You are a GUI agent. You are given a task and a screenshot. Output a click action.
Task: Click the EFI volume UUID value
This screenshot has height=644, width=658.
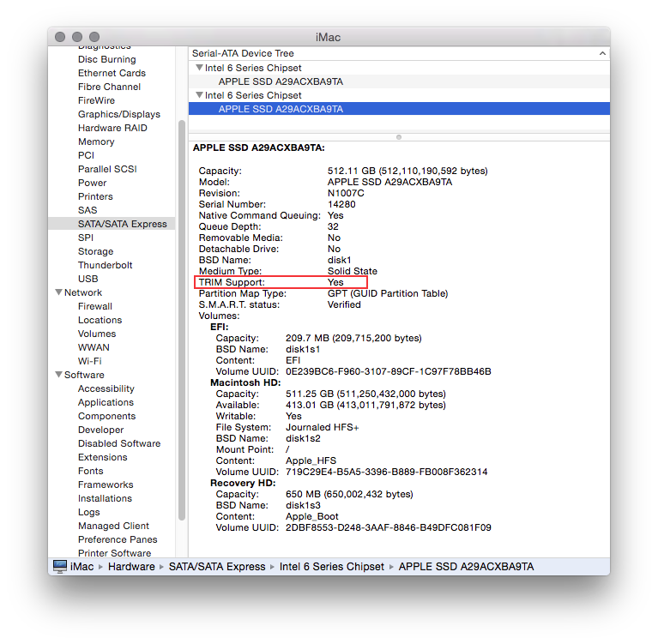pyautogui.click(x=388, y=371)
